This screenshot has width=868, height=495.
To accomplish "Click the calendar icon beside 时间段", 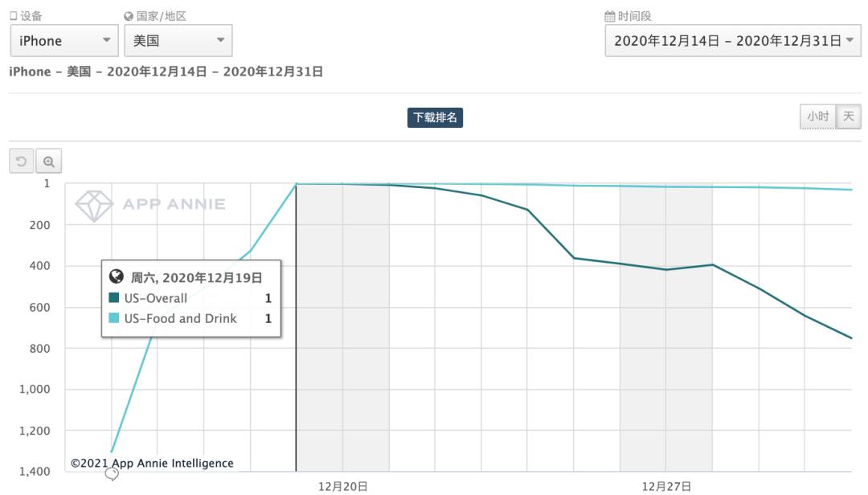I will (609, 16).
